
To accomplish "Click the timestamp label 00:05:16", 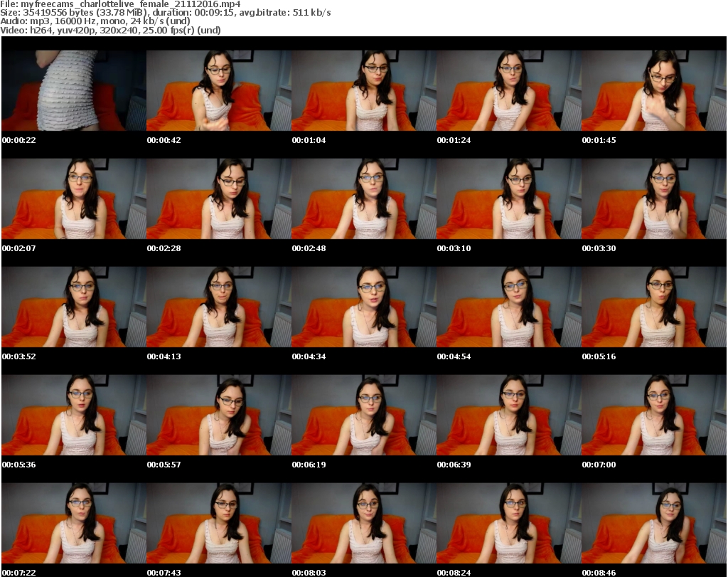I will 599,356.
